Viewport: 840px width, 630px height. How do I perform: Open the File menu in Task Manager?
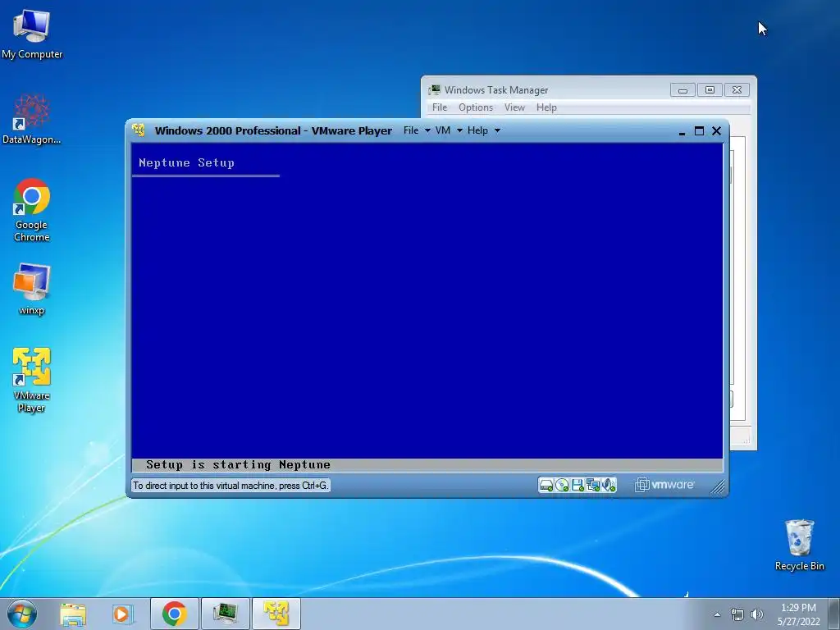pos(440,107)
